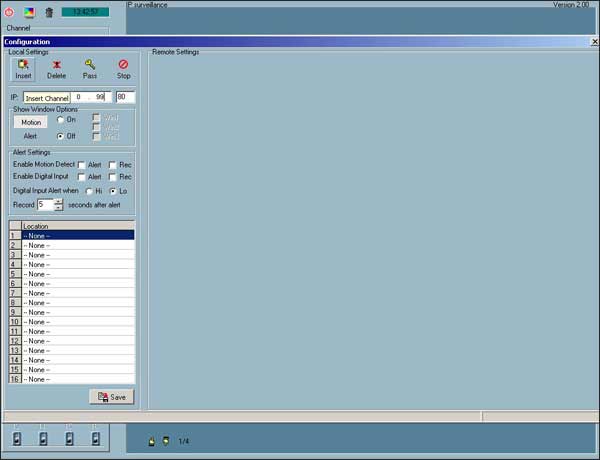Select the On radio button
This screenshot has height=460, width=600.
click(x=60, y=120)
